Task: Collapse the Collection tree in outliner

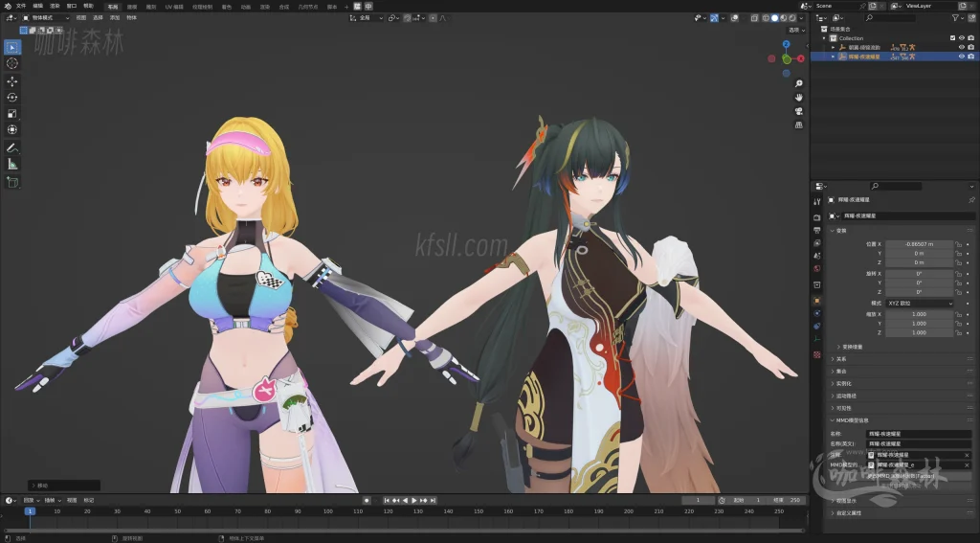Action: point(824,38)
